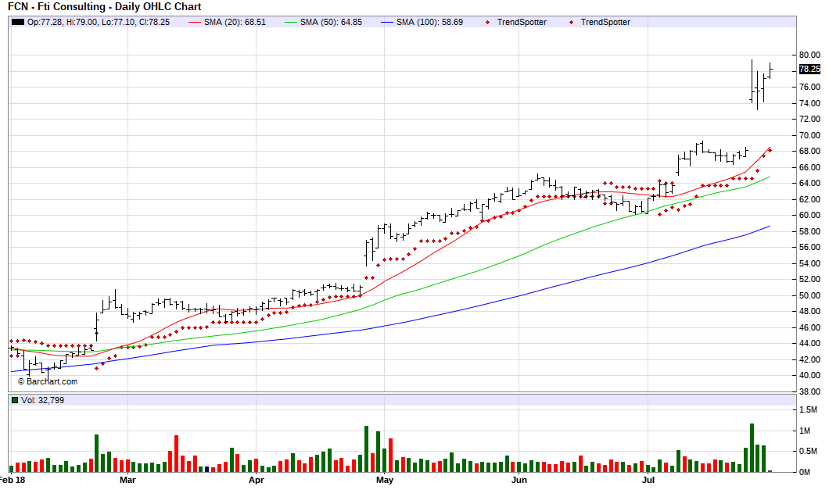This screenshot has height=504, width=829.
Task: Select the 'SMA (50): 64.85' legend label
Action: pyautogui.click(x=331, y=22)
